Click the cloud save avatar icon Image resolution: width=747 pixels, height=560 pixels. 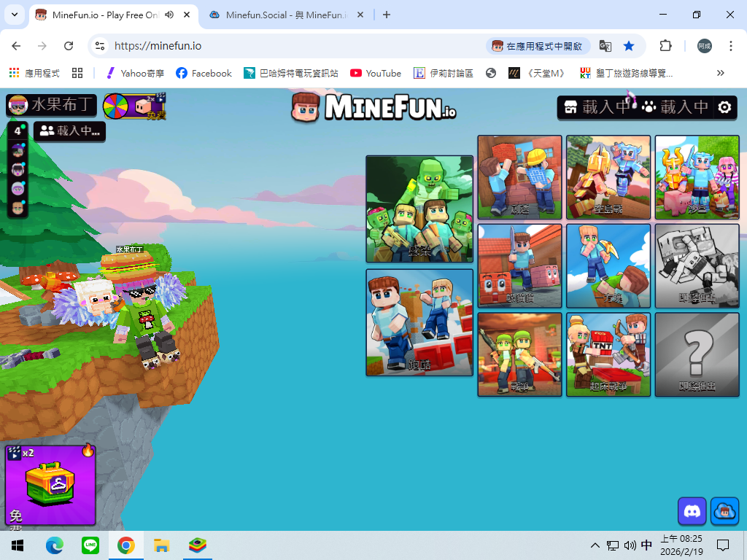coord(724,511)
